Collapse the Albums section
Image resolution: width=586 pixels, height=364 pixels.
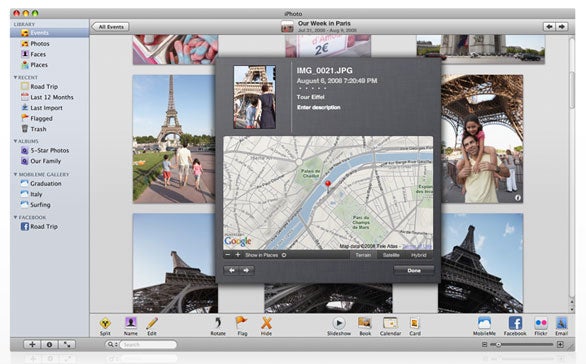[15, 141]
